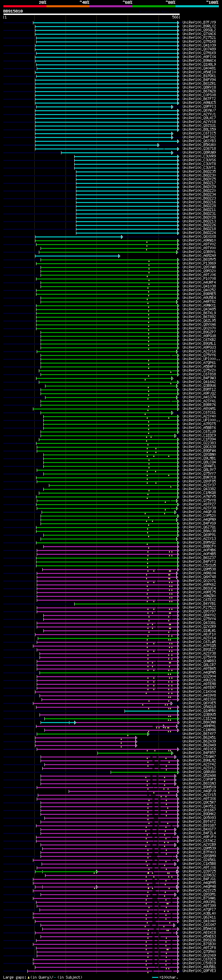222x980 pixels.
Task: Select hit UniRef100_Q41039
Action: (199, 45)
